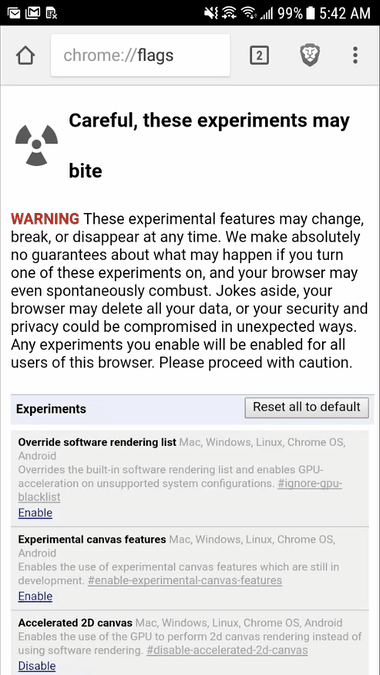380x675 pixels.
Task: Click the chrome://flags address bar
Action: point(140,56)
